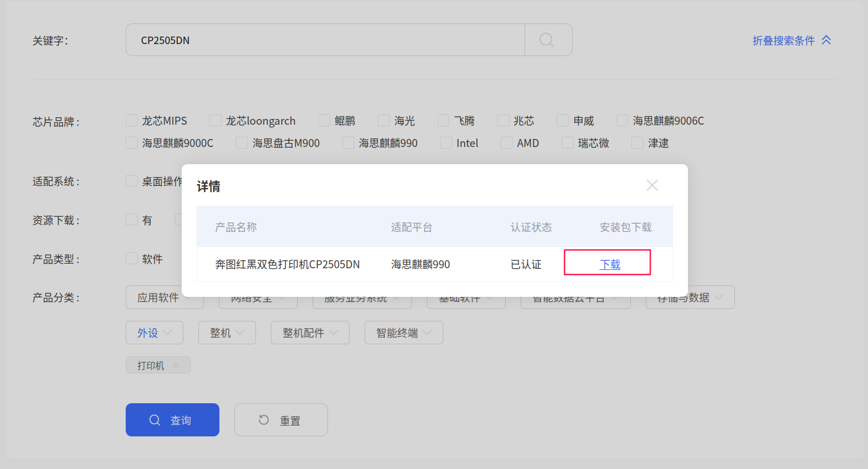Screen dimensions: 868x469
Task: Check the 津逮 checkbox
Action: click(637, 142)
